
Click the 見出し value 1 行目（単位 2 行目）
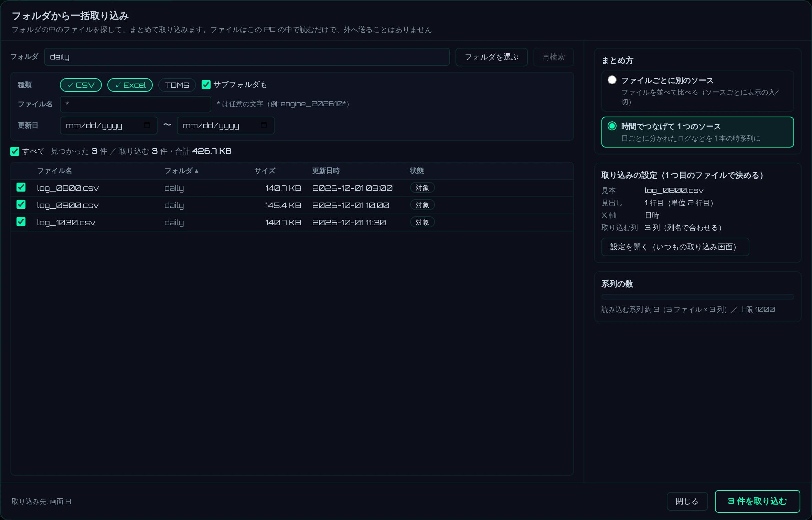pyautogui.click(x=681, y=203)
